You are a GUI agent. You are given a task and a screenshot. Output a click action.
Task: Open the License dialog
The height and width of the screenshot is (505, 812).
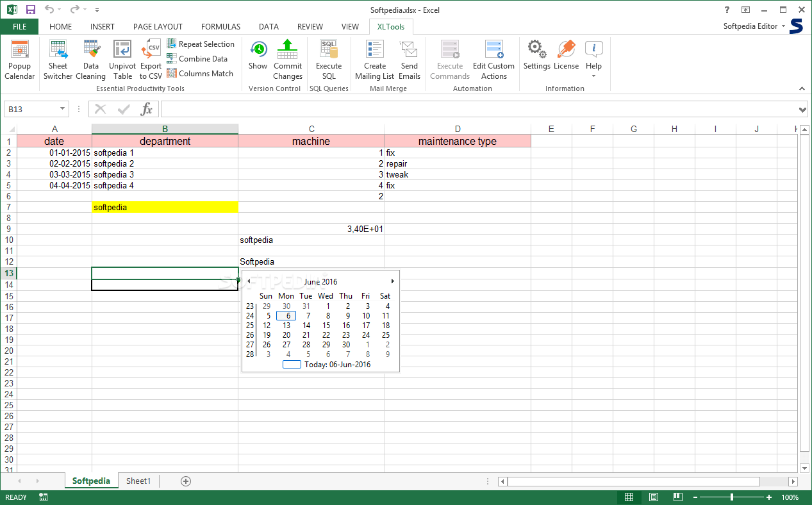pos(566,55)
